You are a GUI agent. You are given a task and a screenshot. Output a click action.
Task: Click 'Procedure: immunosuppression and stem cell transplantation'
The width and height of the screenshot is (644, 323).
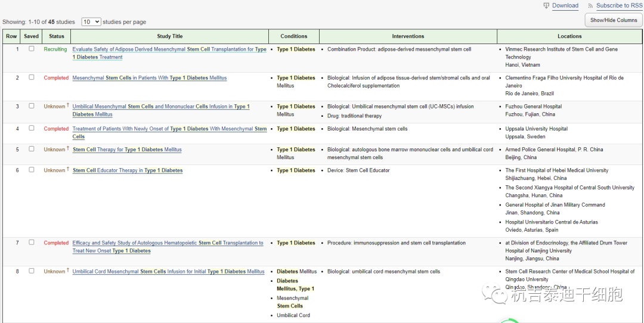tap(397, 243)
